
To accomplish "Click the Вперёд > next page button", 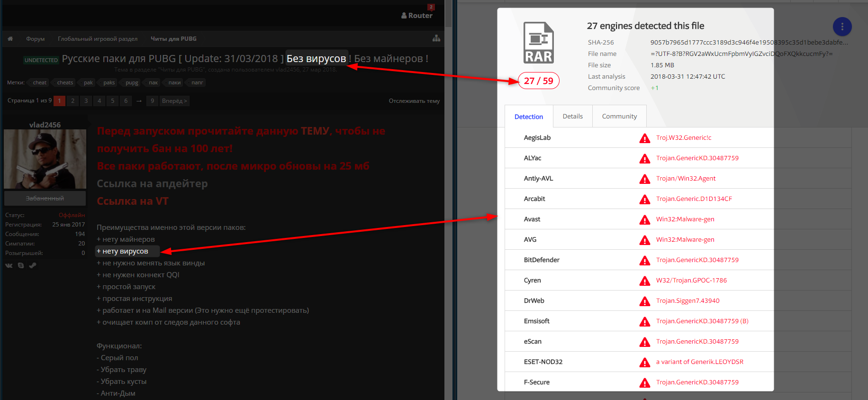I will pyautogui.click(x=174, y=101).
